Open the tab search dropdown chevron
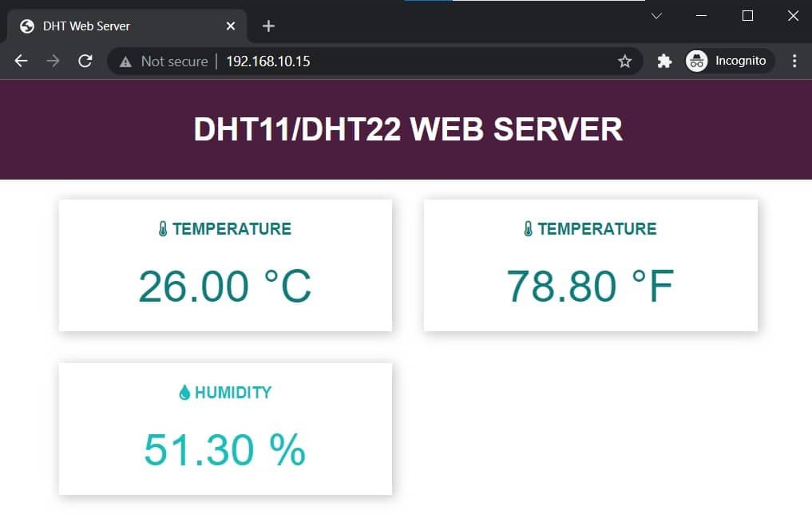This screenshot has height=514, width=812. (x=656, y=16)
